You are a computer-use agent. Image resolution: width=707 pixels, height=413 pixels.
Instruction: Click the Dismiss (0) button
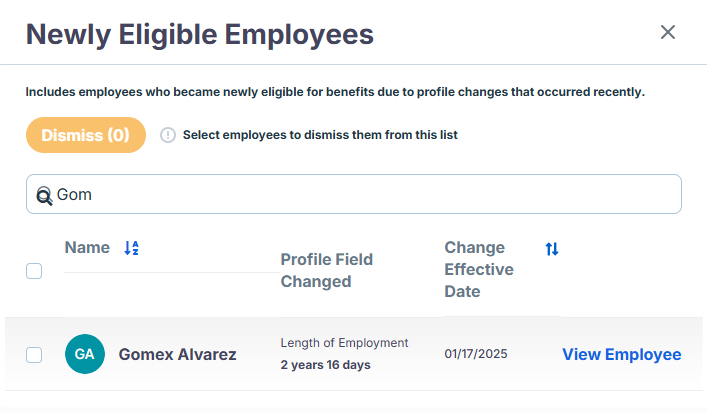86,135
